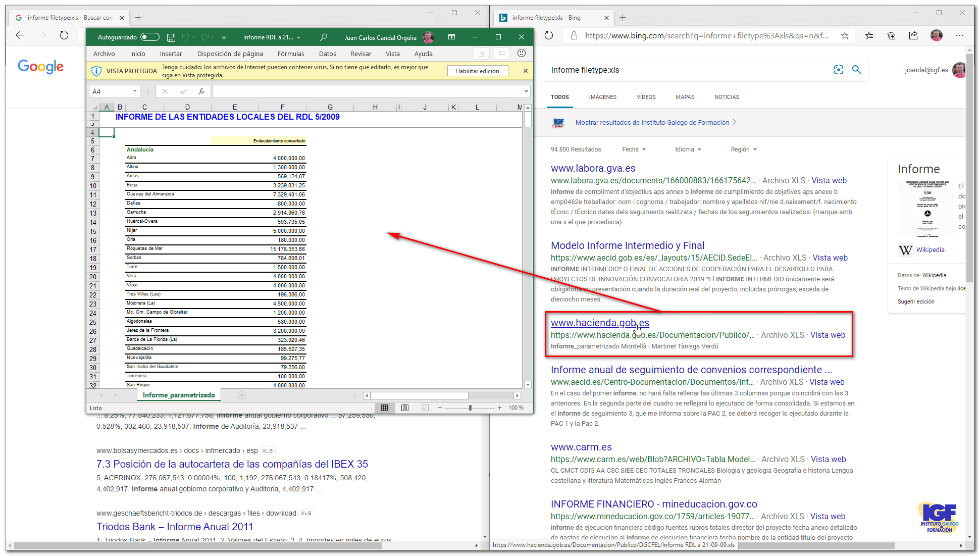Click the search magnifier in Excel title bar
Viewport: 980px width, 556px height.
[324, 37]
